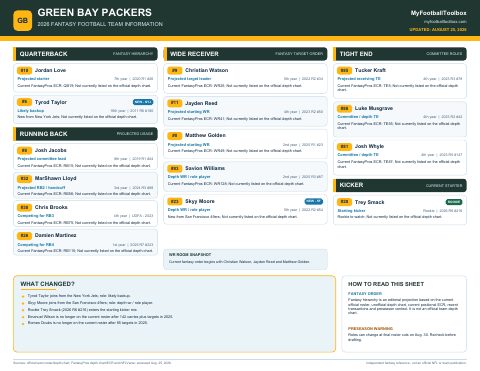480x371 pixels.
Task: Click the Tyrod Taylor bullet in What Changed
Action: point(79,296)
